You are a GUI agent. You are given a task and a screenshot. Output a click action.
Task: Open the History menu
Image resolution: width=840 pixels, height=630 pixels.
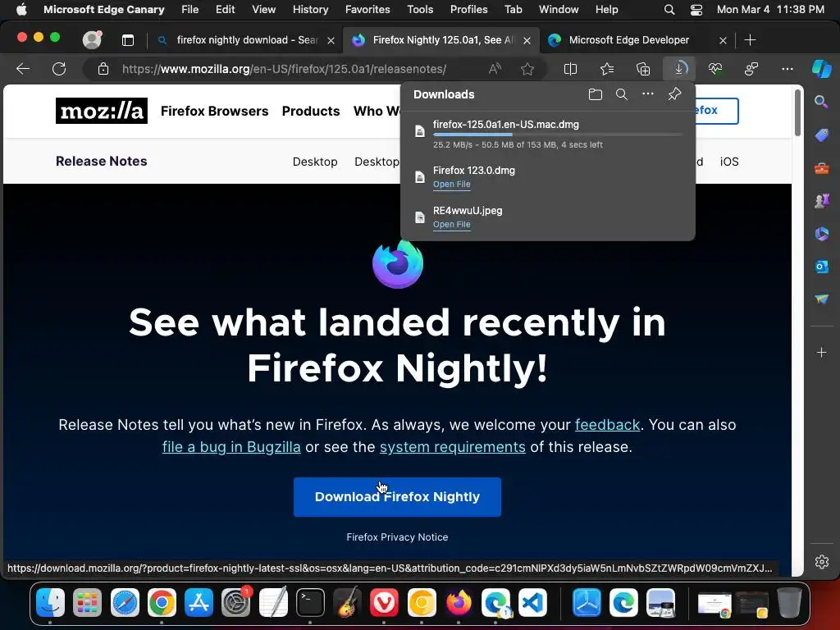coord(310,10)
